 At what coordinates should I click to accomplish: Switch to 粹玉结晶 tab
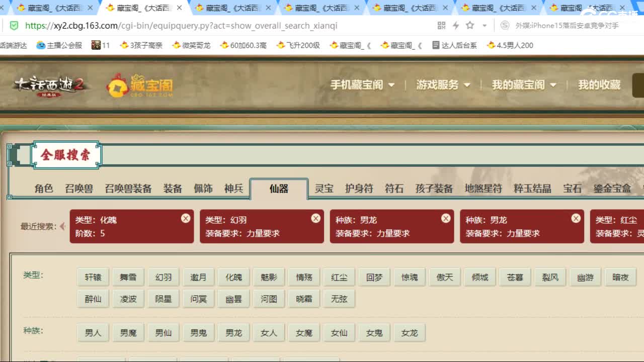coord(532,189)
